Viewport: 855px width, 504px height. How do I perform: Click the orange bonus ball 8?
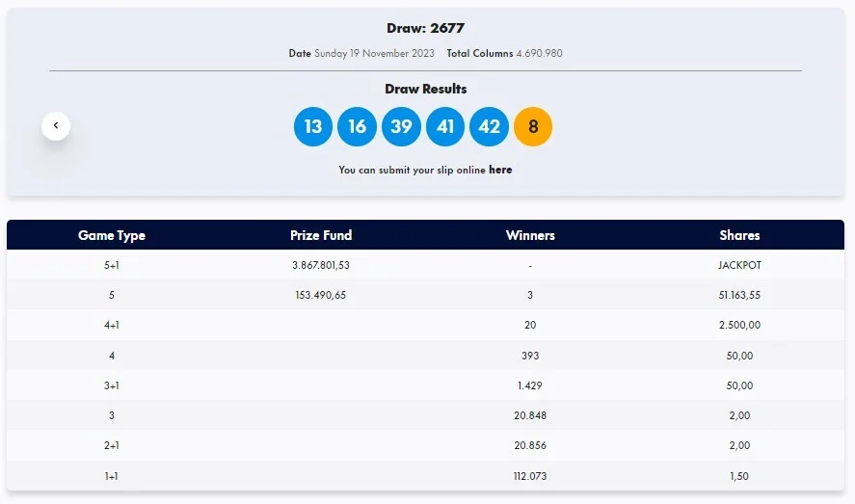(533, 127)
